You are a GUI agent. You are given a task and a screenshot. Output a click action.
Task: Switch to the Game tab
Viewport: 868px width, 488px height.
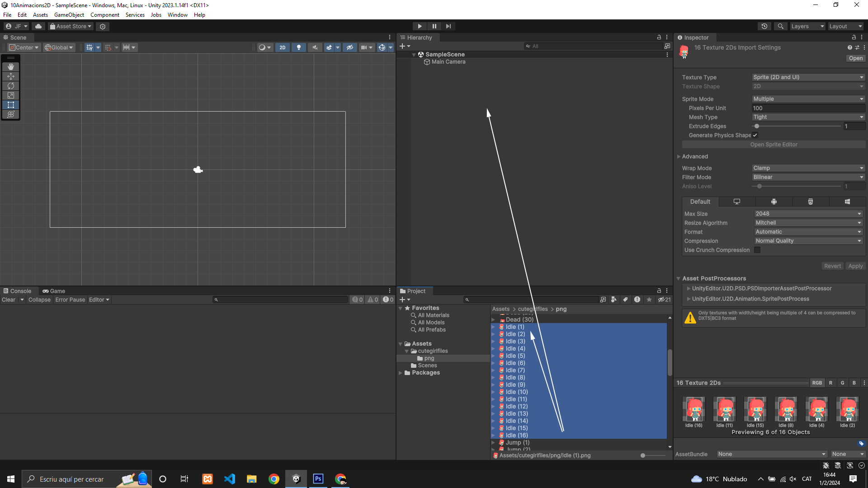54,291
